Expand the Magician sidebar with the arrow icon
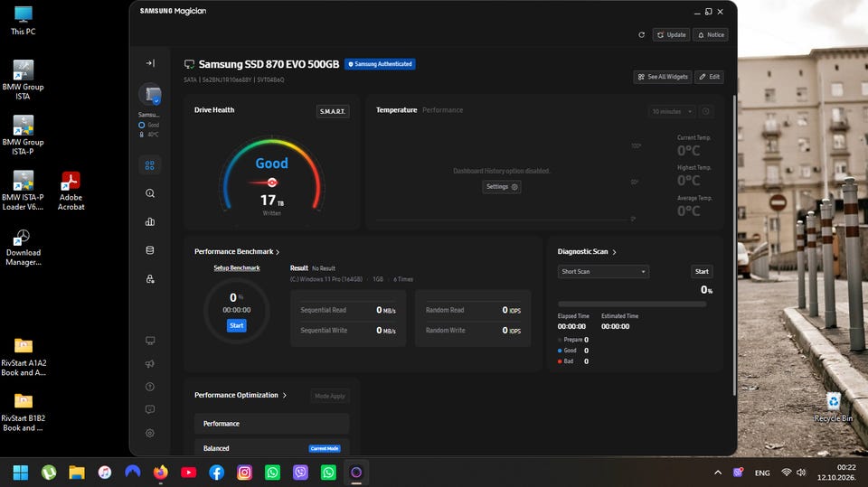 [x=150, y=63]
